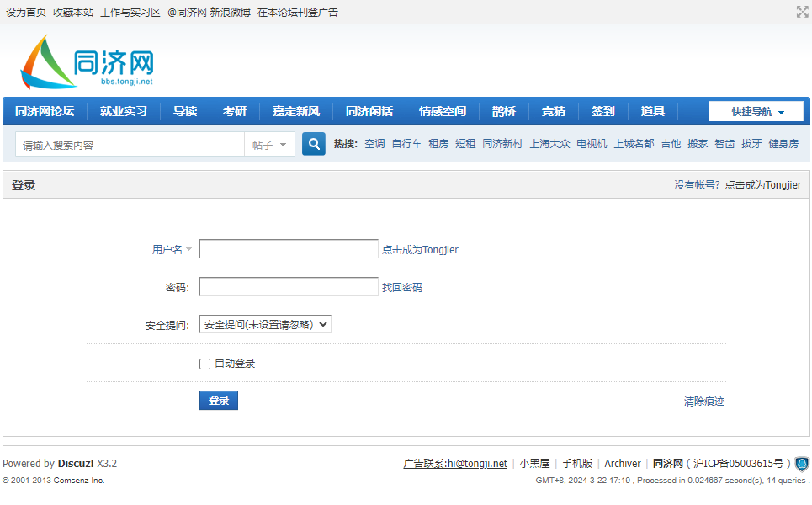Click the fullscreen toggle icon at top right
Screen dimensions: 812x505
click(802, 12)
